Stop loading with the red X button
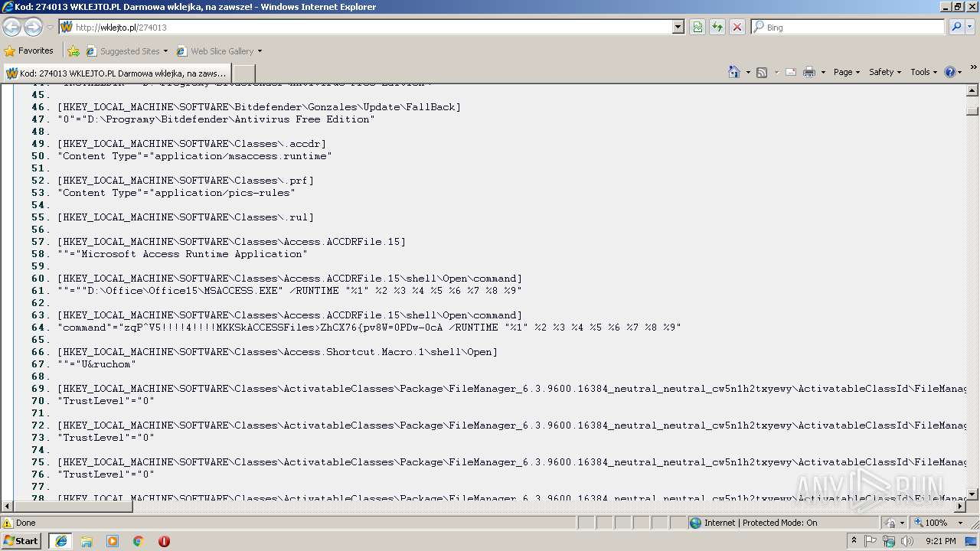This screenshot has height=551, width=980. [737, 28]
